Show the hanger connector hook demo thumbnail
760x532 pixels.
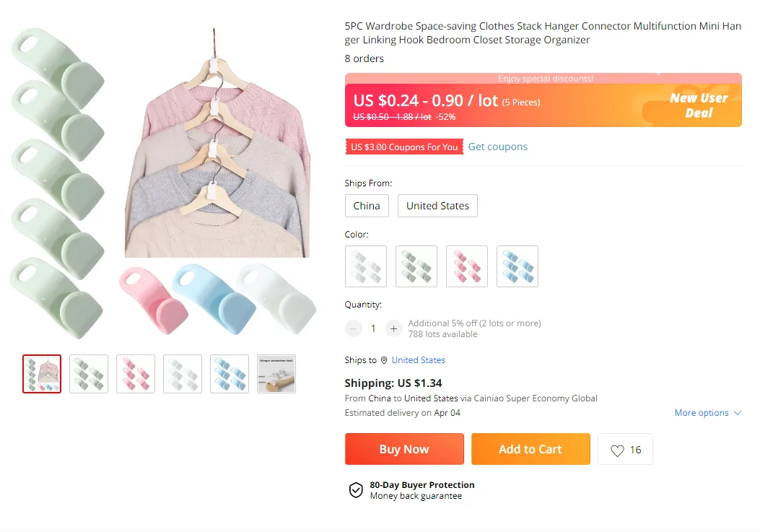pyautogui.click(x=276, y=374)
